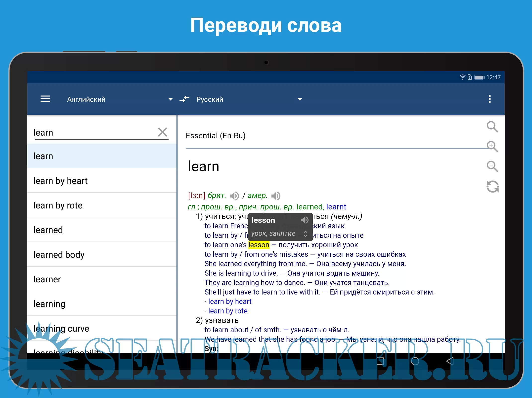
Task: Click the refresh arrows icon
Action: pyautogui.click(x=492, y=187)
